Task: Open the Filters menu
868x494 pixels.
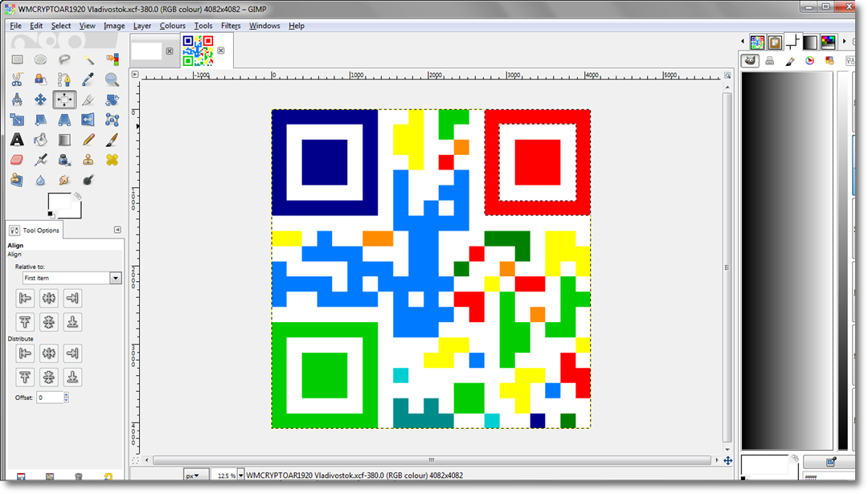Action: pyautogui.click(x=231, y=26)
